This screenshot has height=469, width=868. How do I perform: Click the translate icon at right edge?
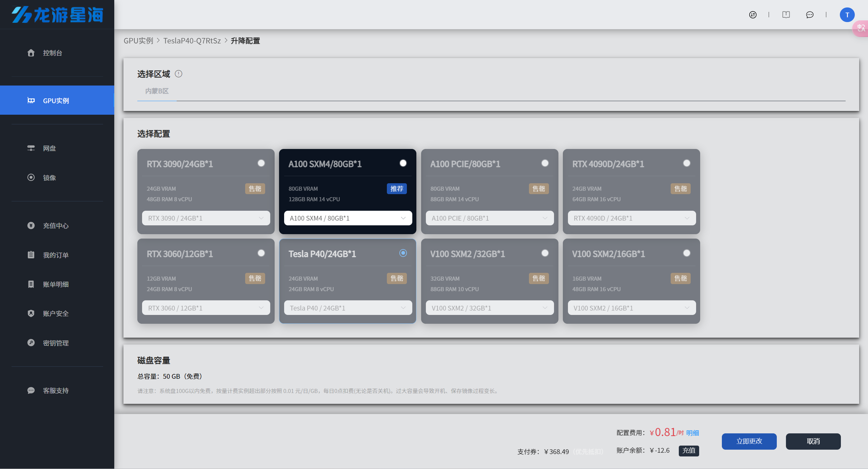(861, 29)
